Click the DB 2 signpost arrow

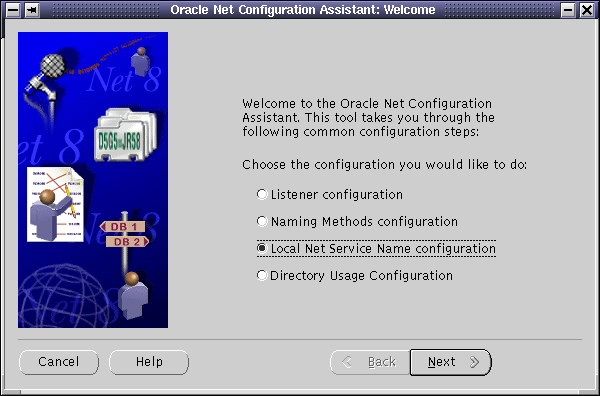[x=127, y=242]
